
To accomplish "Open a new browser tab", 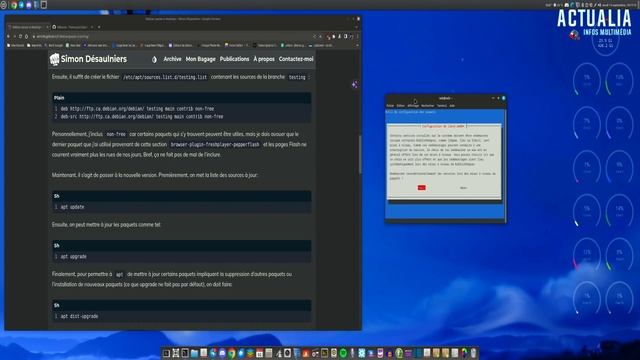I will pos(99,27).
